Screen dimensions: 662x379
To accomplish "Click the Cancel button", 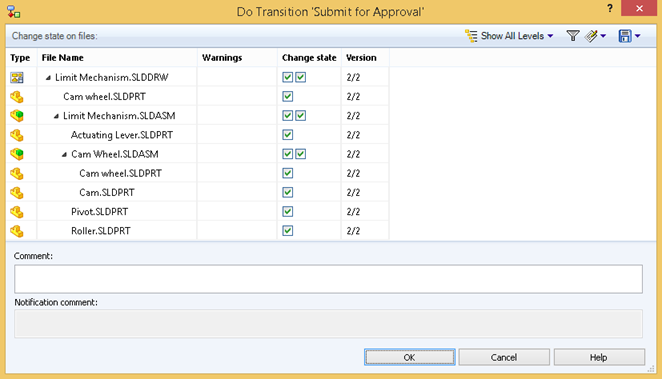I will pos(504,357).
